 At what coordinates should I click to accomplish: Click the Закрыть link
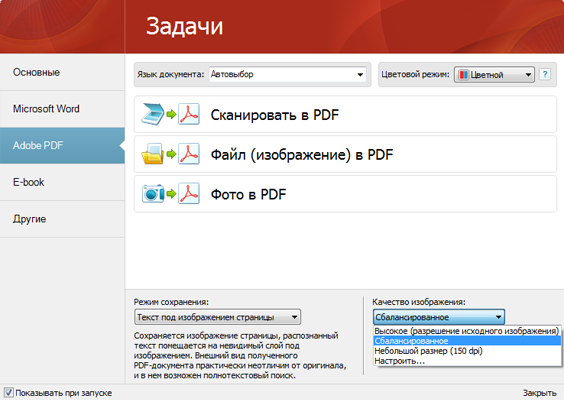[x=540, y=393]
